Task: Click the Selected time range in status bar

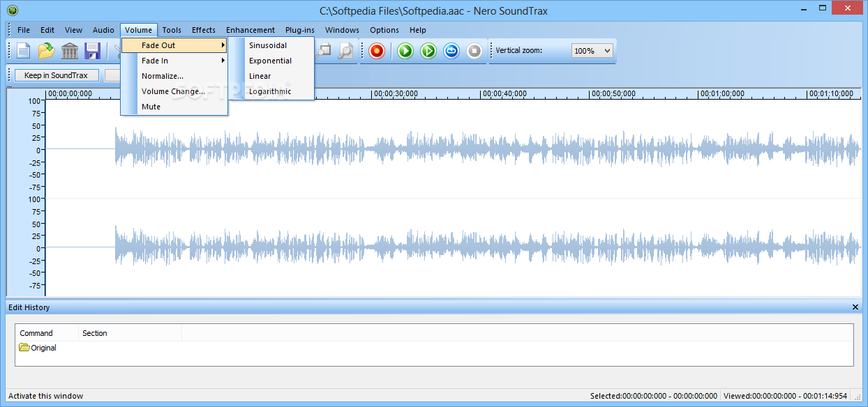Action: (653, 396)
